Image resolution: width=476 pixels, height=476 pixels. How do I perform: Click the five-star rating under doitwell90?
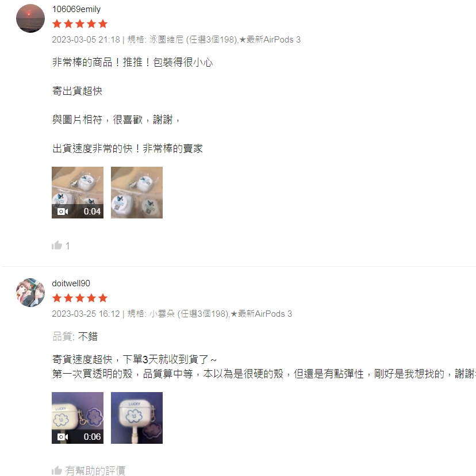pyautogui.click(x=80, y=298)
